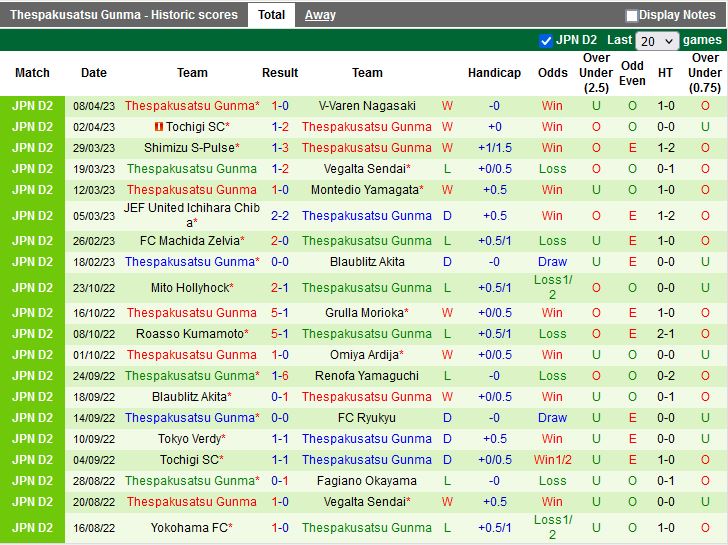Enable the Display Notes checkbox
Viewport: 728px width, 545px height.
pyautogui.click(x=631, y=16)
